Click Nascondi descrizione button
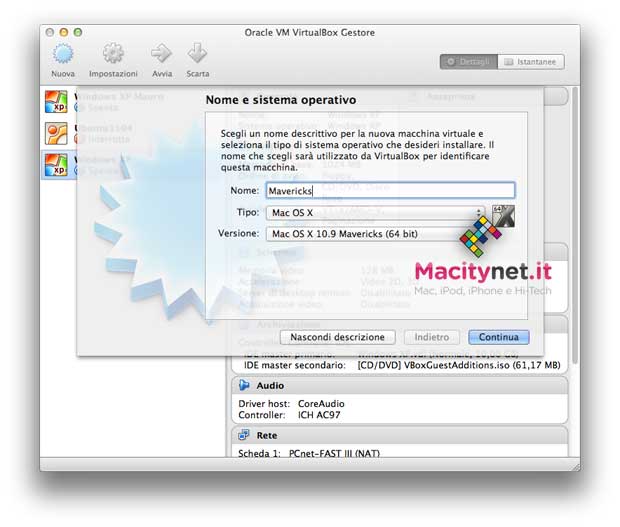620x527 pixels. click(337, 337)
